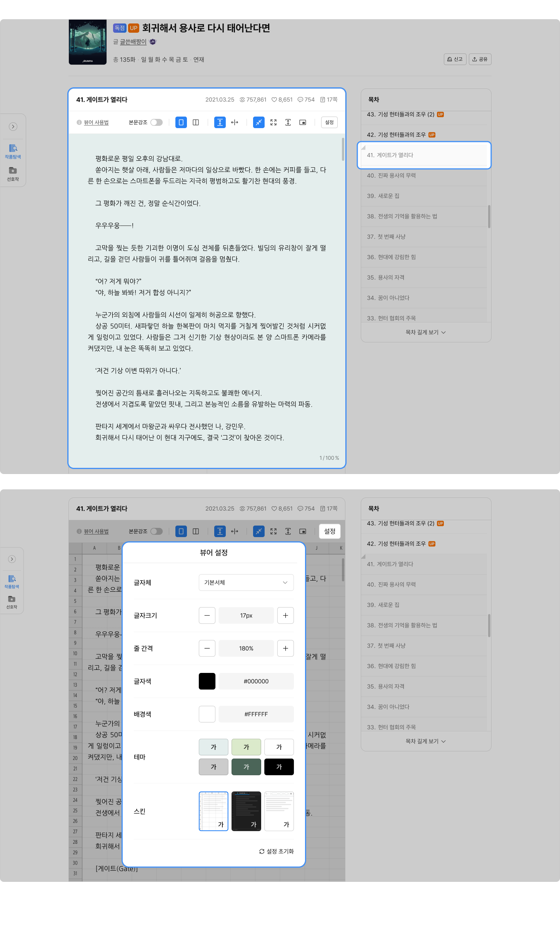Image resolution: width=560 pixels, height=928 pixels.
Task: Select the black 가 theme
Action: (x=279, y=767)
